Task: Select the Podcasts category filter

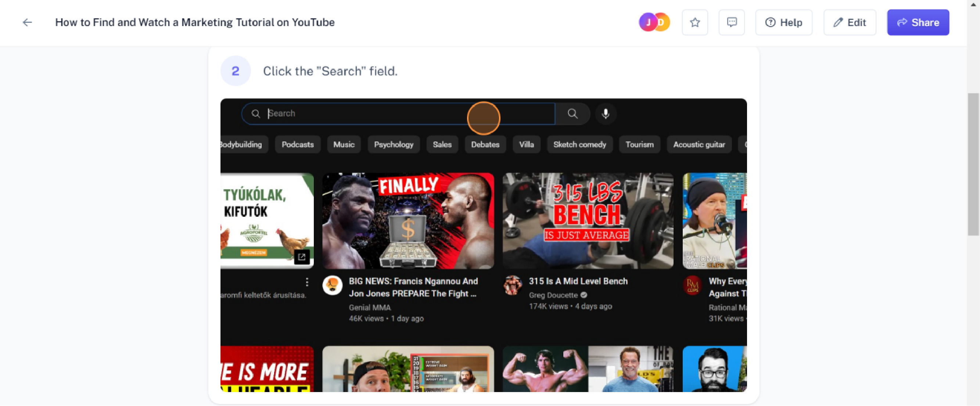Action: tap(298, 144)
